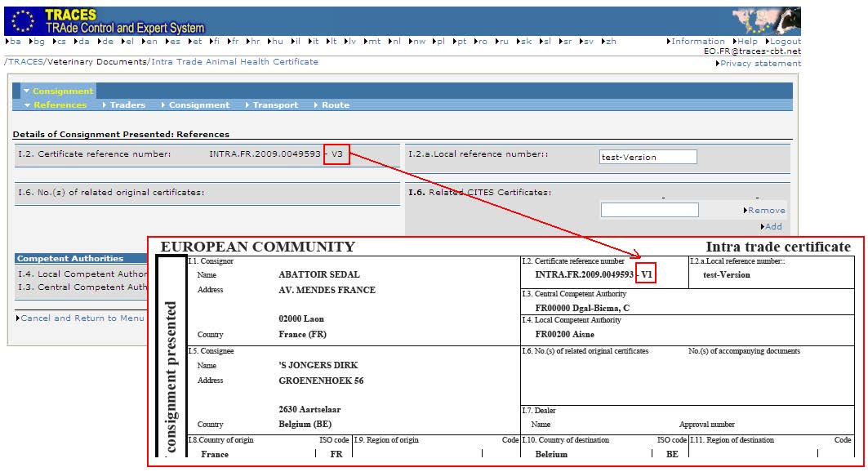Viewport: 868px width, 472px height.
Task: Go to the Transport sub-tab
Action: pyautogui.click(x=272, y=105)
